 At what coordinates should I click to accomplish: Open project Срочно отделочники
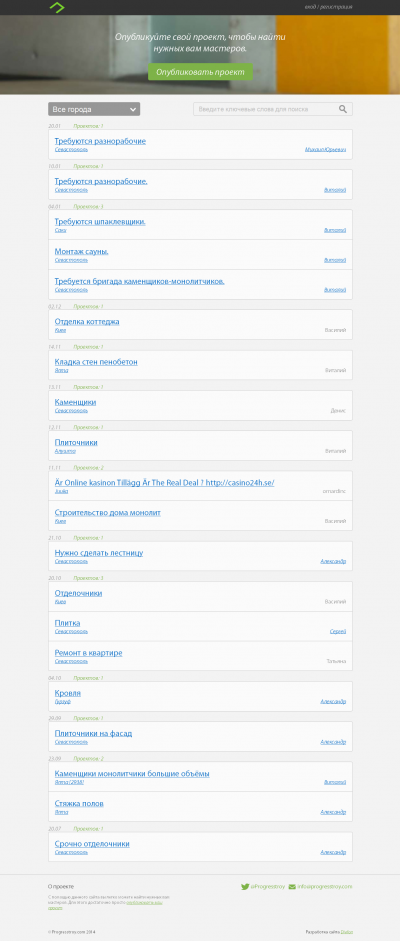coord(92,844)
